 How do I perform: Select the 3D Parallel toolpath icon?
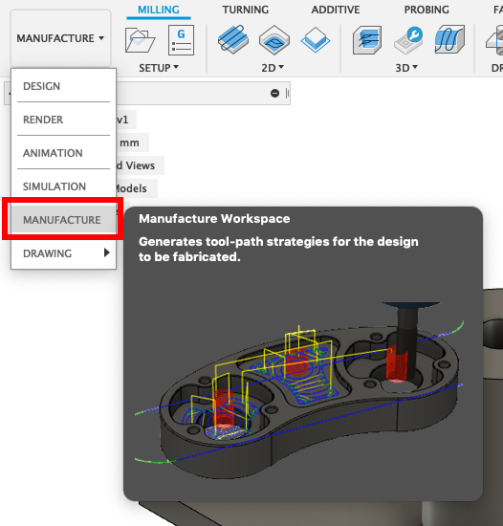[450, 40]
